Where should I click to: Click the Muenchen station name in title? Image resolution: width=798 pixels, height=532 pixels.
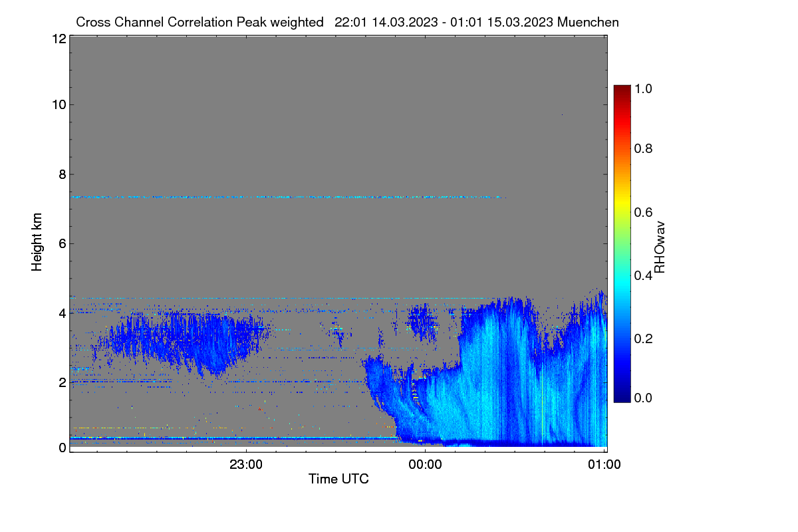[589, 22]
